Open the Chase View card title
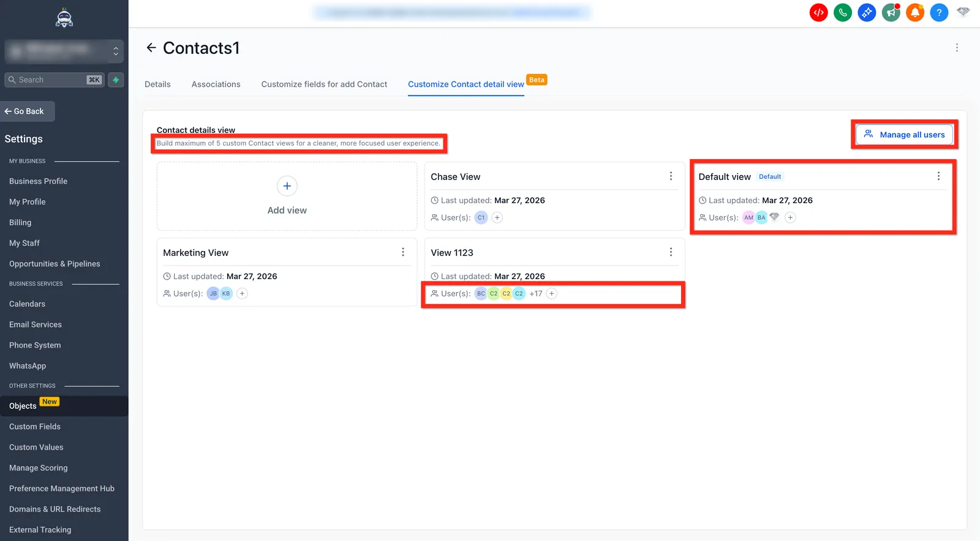980x541 pixels. click(x=455, y=177)
